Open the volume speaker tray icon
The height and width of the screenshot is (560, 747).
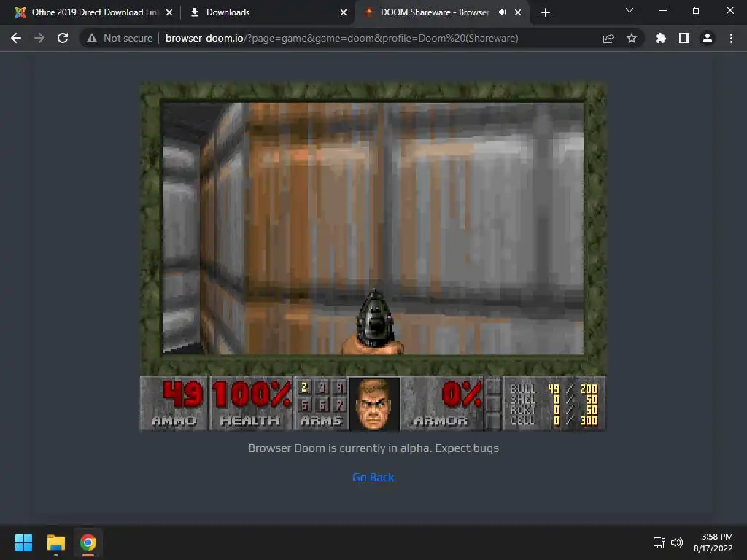click(x=677, y=542)
